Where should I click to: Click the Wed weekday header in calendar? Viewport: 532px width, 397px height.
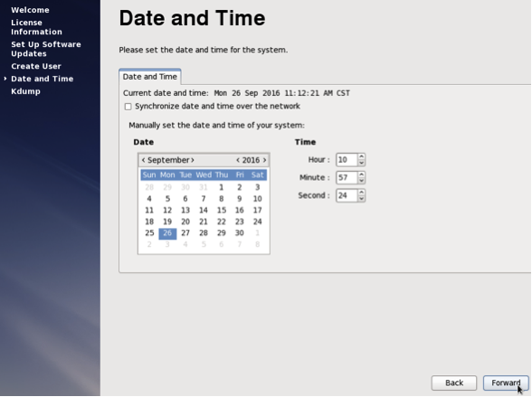pyautogui.click(x=204, y=175)
